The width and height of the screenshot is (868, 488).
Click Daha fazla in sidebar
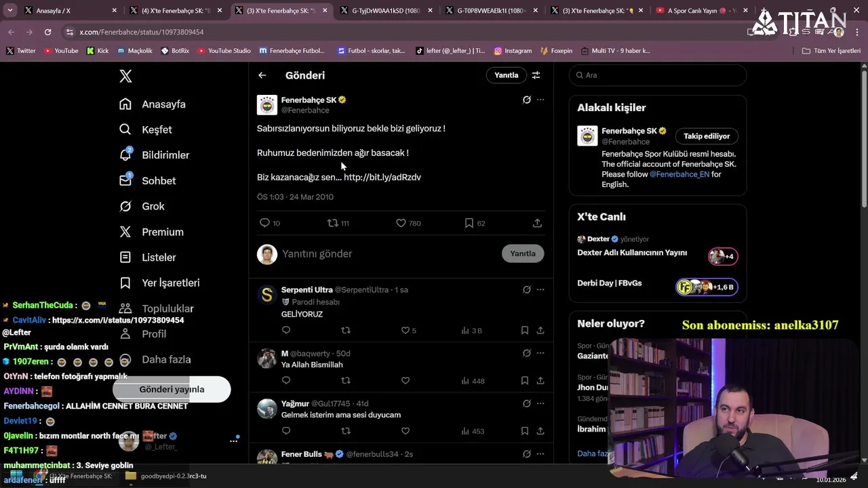(155, 360)
